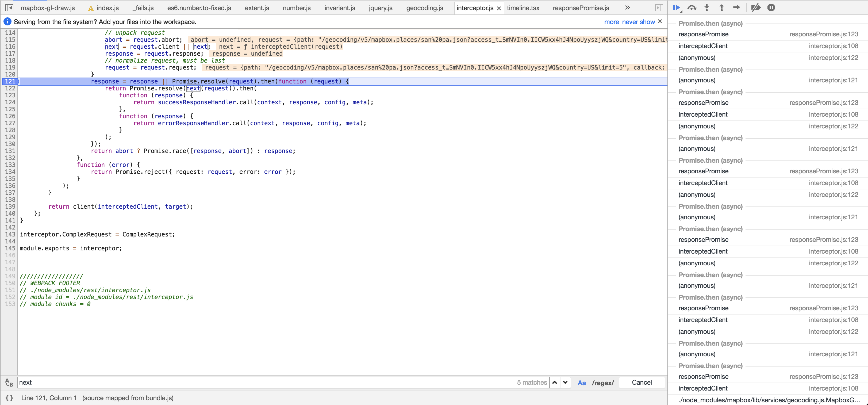
Task: Click the Step out of current function icon
Action: point(722,7)
